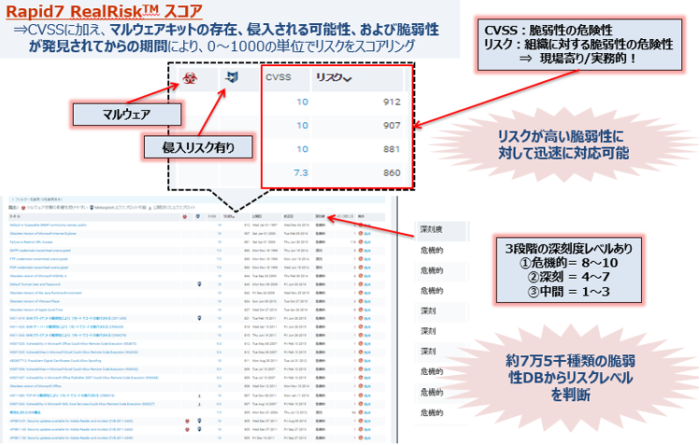The height and width of the screenshot is (445, 700).
Task: Open the Office Publisher 2007 vulnerability link
Action: coord(84,378)
